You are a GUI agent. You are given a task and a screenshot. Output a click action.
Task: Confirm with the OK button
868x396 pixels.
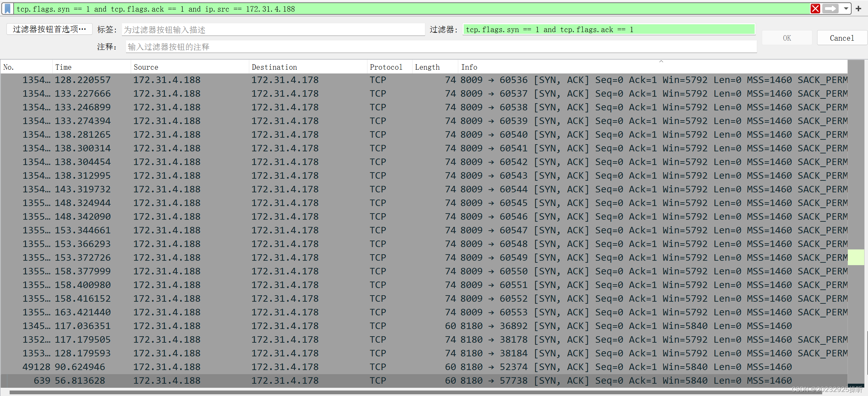[787, 38]
